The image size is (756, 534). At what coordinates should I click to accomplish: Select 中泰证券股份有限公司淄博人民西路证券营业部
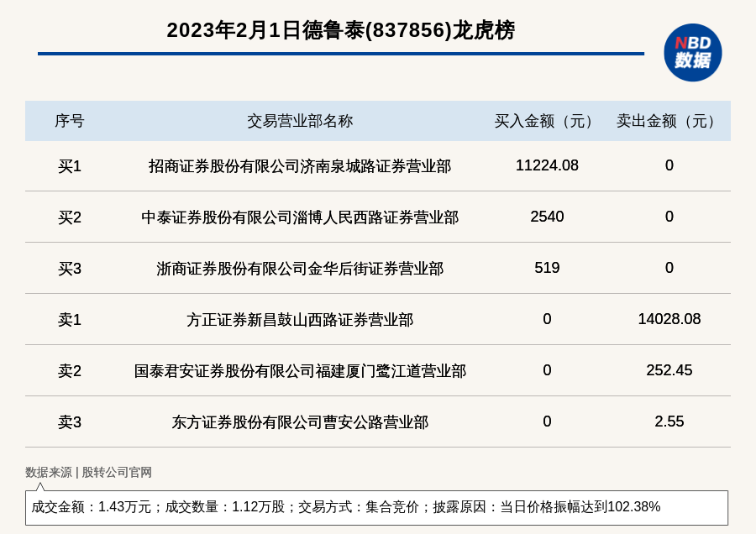click(300, 217)
